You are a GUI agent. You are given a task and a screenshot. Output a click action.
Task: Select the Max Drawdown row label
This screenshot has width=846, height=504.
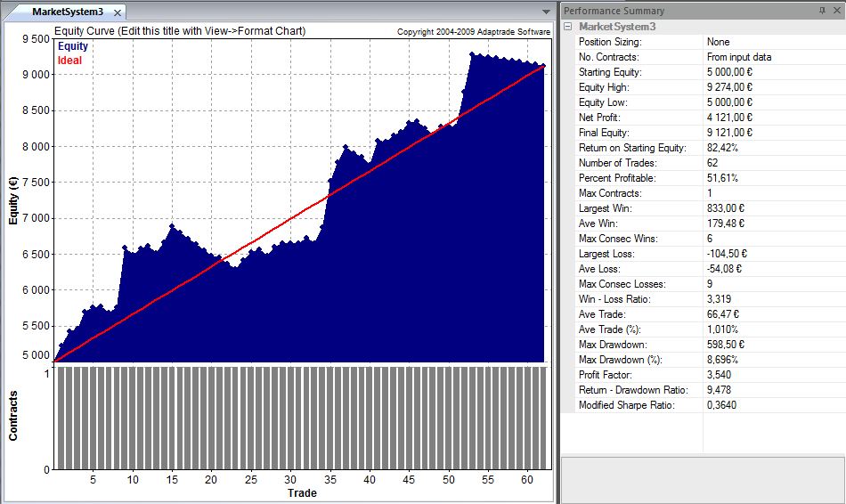pyautogui.click(x=613, y=344)
